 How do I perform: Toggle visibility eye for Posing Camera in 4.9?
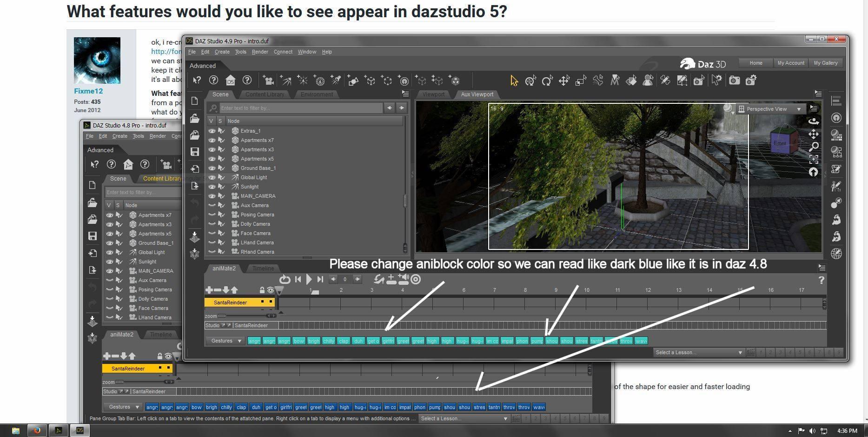pyautogui.click(x=212, y=215)
